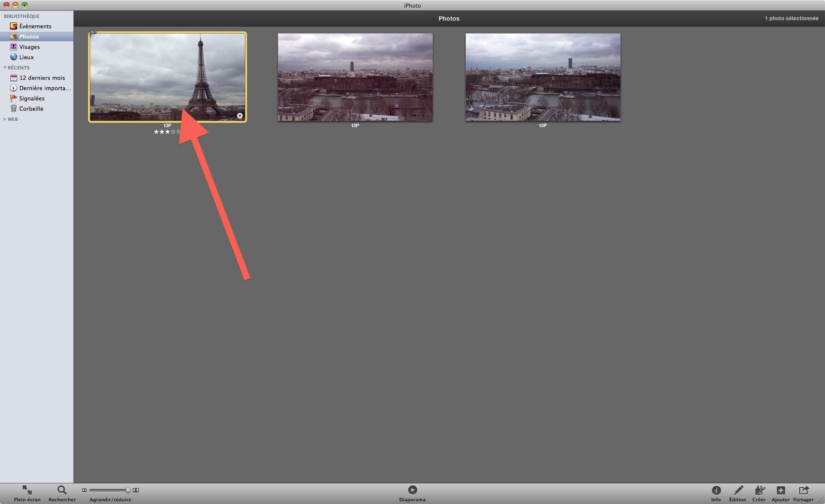Select the Eiffel Tower thumbnail

(168, 77)
